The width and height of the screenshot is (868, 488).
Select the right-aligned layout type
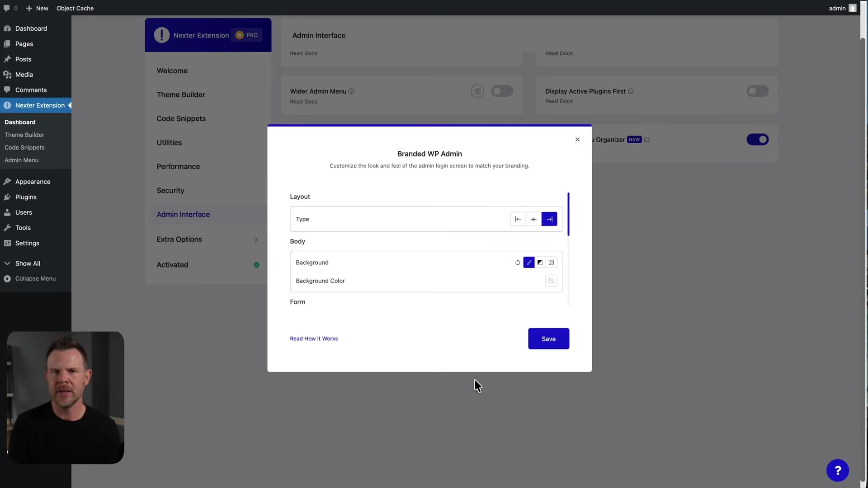[549, 219]
